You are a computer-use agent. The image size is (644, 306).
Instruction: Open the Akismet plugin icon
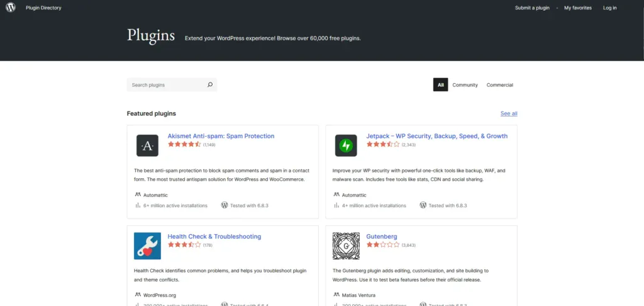coord(147,145)
